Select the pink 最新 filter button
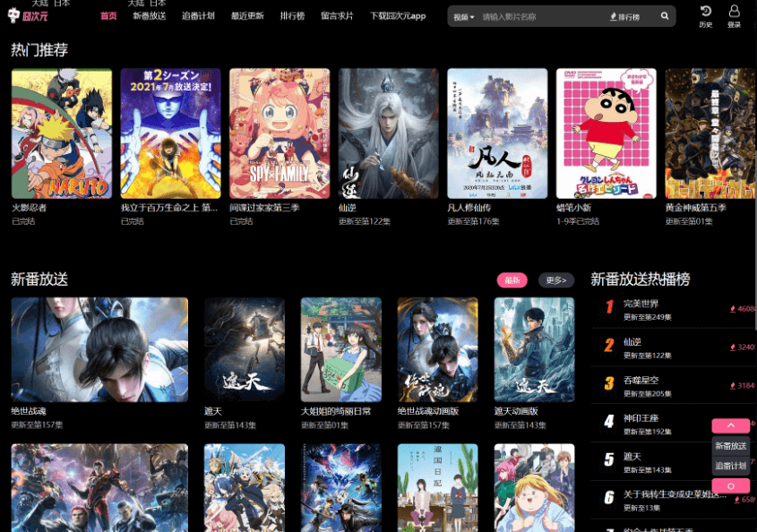 coord(512,280)
